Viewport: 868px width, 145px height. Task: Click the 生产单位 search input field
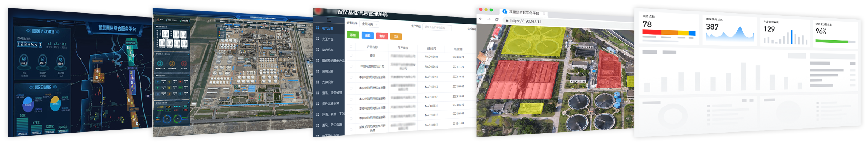(x=437, y=27)
